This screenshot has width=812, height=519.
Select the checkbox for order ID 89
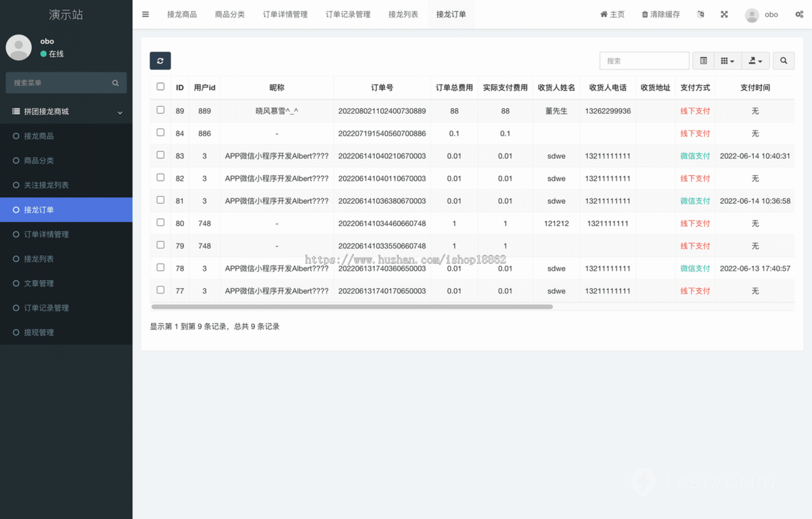click(160, 110)
